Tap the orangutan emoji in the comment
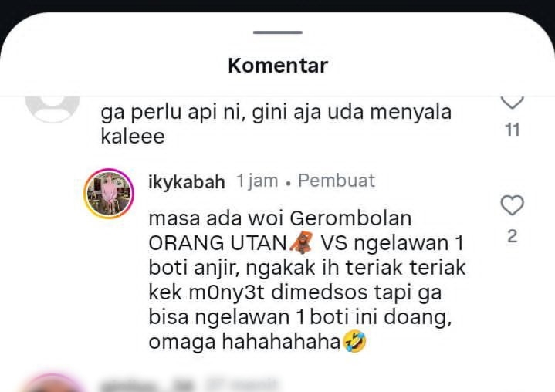Screen dimensions: 555x392 [x=302, y=243]
